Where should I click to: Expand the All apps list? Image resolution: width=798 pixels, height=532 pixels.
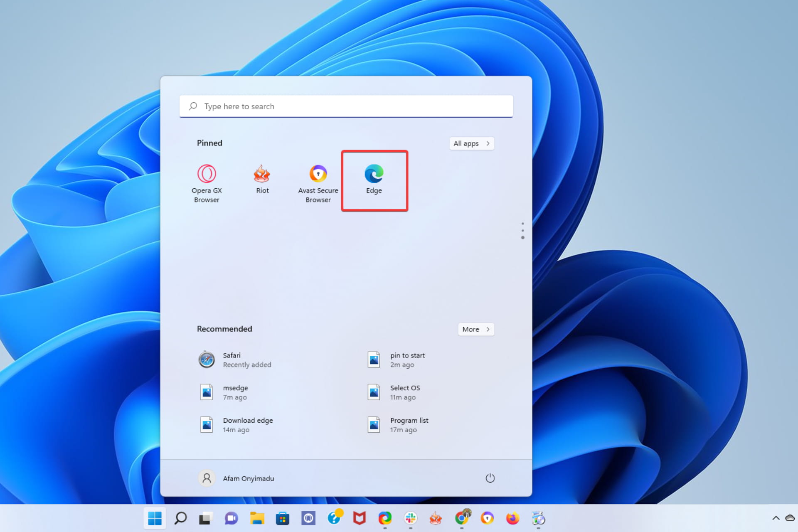click(x=472, y=143)
